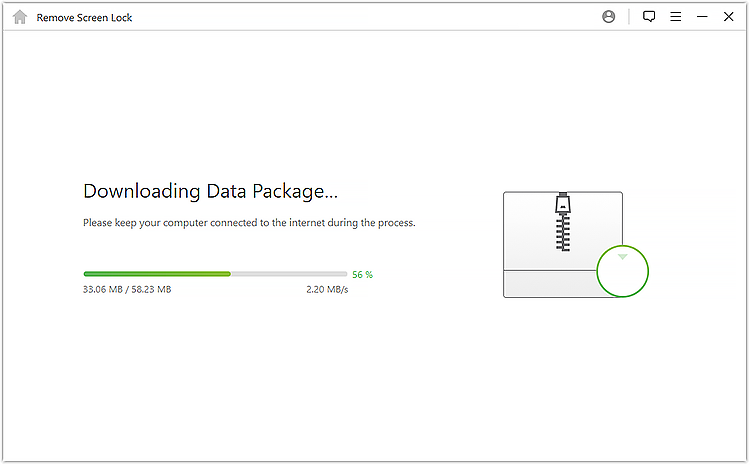750x465 pixels.
Task: Open the user account profile icon
Action: pos(608,17)
